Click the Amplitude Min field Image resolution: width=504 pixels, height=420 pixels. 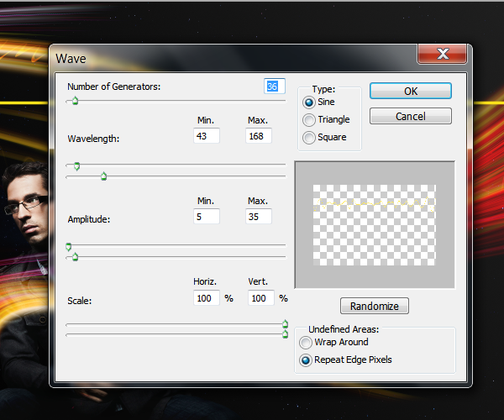207,217
